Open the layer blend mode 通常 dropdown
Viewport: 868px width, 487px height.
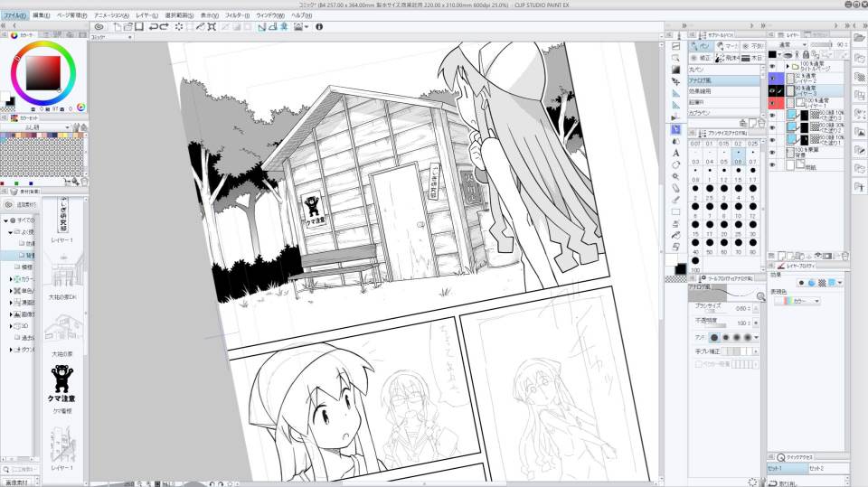click(789, 44)
